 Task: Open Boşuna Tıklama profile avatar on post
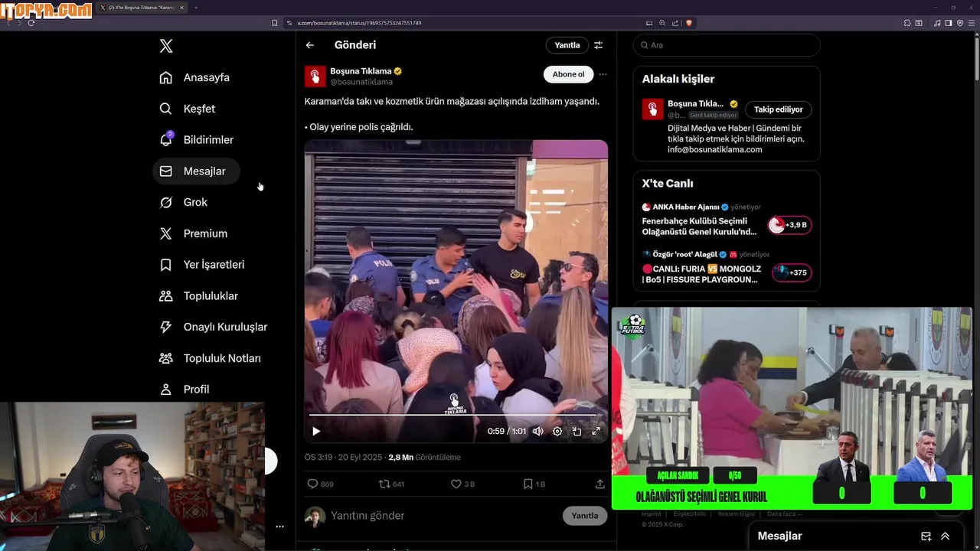click(x=315, y=77)
